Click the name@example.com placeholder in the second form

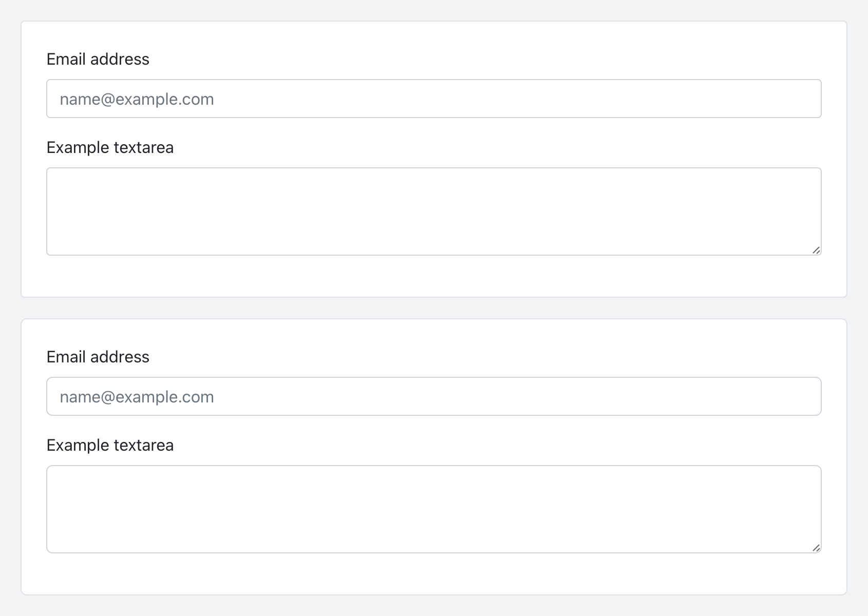click(137, 397)
